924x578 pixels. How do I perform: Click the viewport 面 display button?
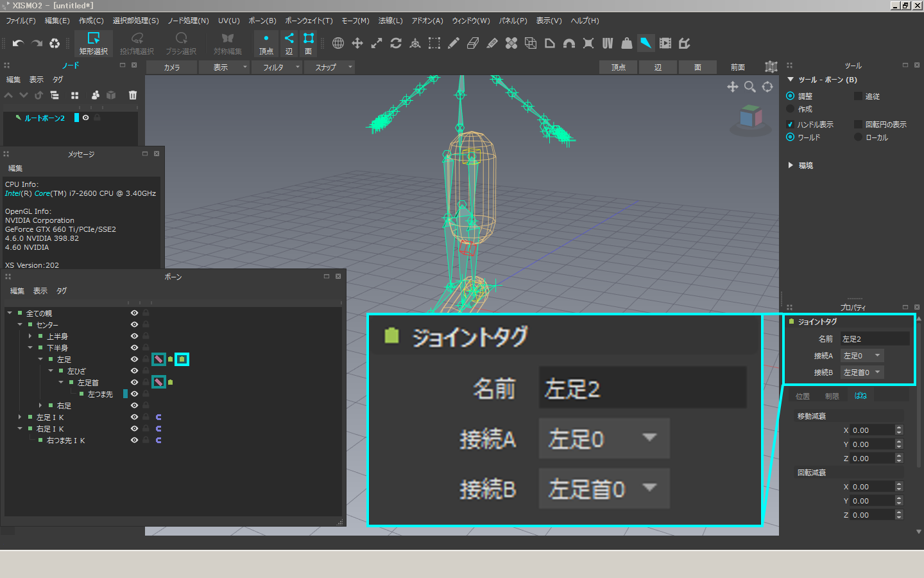pyautogui.click(x=697, y=67)
